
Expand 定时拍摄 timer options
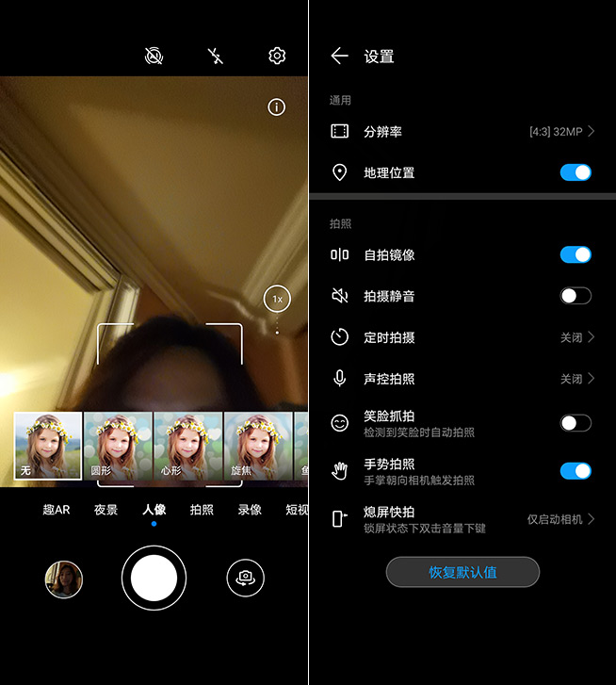462,337
